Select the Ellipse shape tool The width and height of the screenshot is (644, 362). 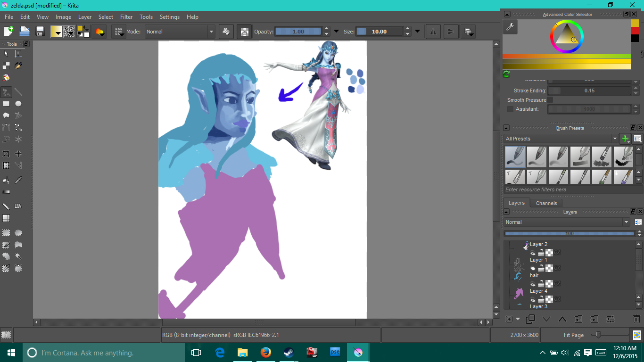18,104
